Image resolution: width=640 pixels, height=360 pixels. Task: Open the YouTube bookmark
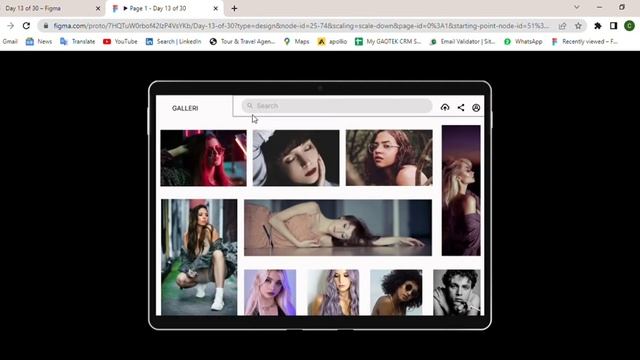[x=120, y=41]
